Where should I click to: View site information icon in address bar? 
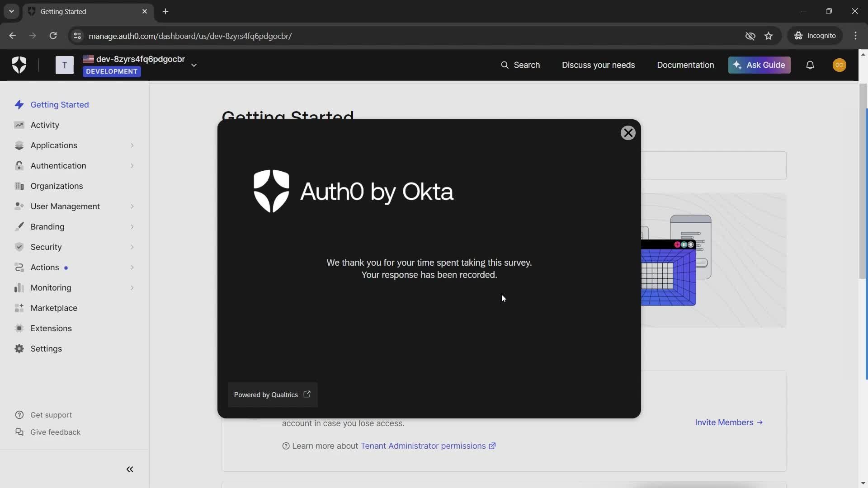(77, 36)
